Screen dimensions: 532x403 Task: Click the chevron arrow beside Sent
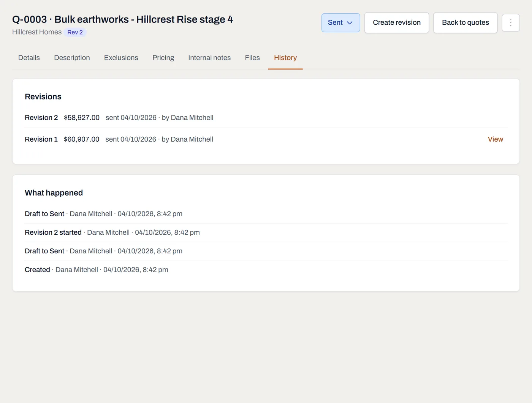[x=350, y=23]
